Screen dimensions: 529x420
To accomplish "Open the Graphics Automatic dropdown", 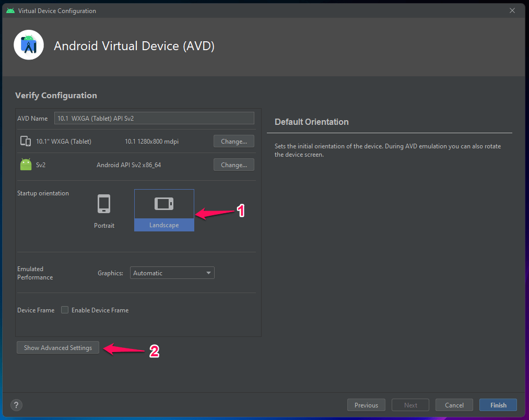I will coord(172,273).
